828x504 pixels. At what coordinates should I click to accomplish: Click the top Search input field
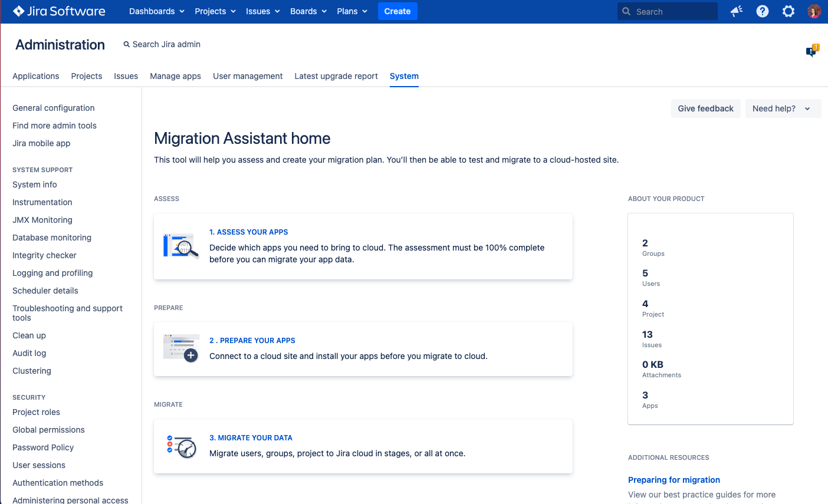pos(668,11)
